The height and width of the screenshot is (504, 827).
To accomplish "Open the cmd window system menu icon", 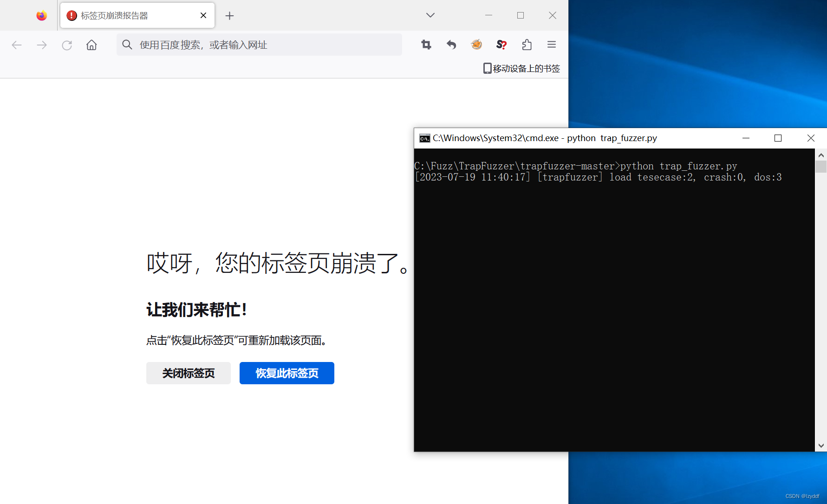I will click(x=424, y=138).
